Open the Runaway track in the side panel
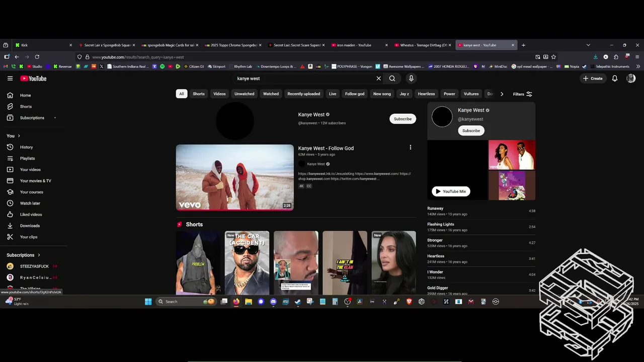The image size is (644, 362). click(x=481, y=211)
